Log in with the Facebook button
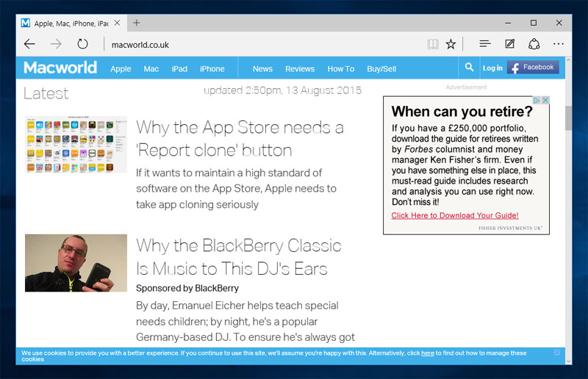 click(x=533, y=68)
